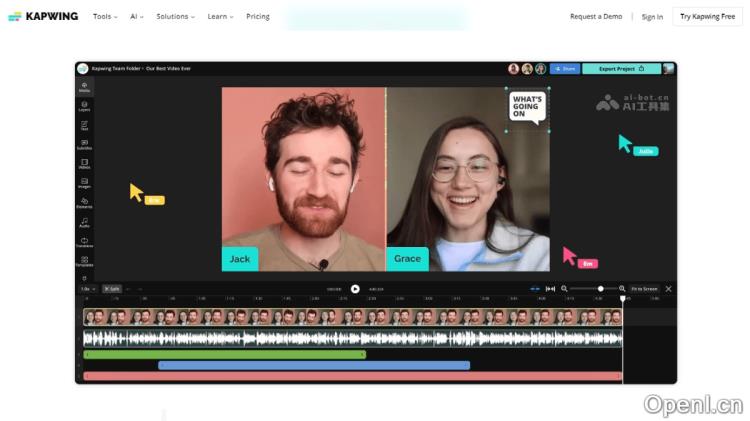Viewport: 750px width, 421px height.
Task: Open the Audio panel icon
Action: 84,222
